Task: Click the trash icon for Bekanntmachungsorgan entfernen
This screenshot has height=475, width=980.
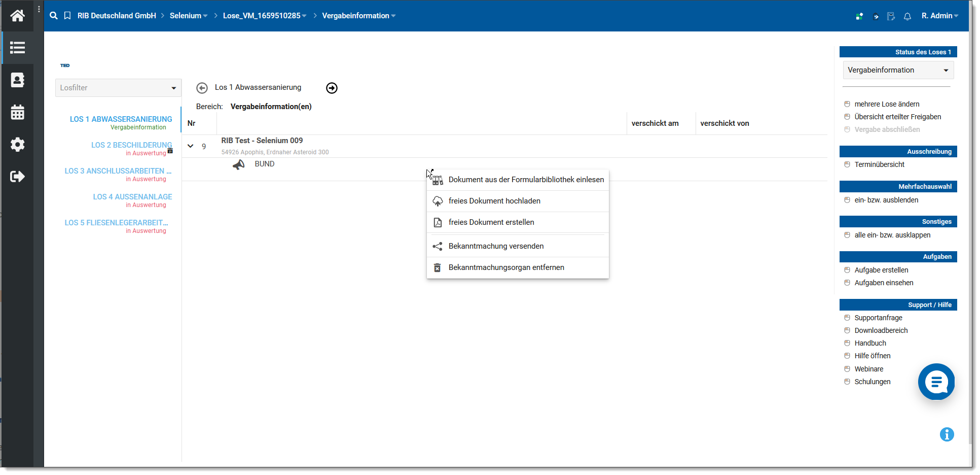Action: click(437, 267)
